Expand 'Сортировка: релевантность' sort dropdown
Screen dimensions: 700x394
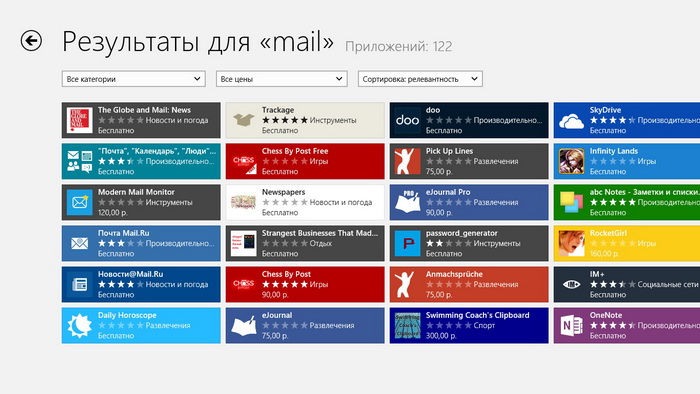click(420, 79)
